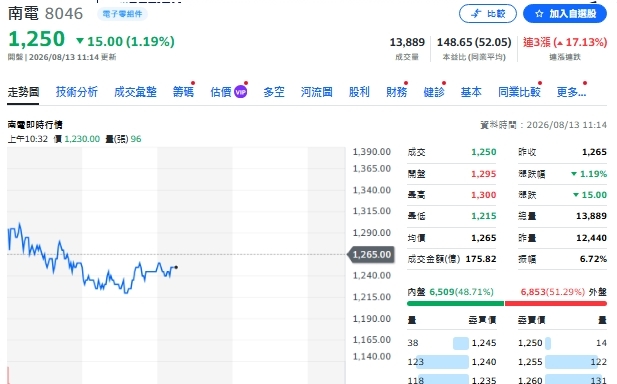This screenshot has width=617, height=384.
Task: Click the 振幅 value 6.72%
Action: click(593, 259)
